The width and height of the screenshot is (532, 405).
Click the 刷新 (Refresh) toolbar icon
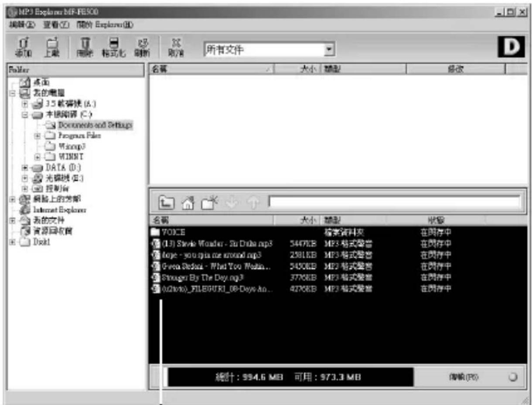click(142, 47)
